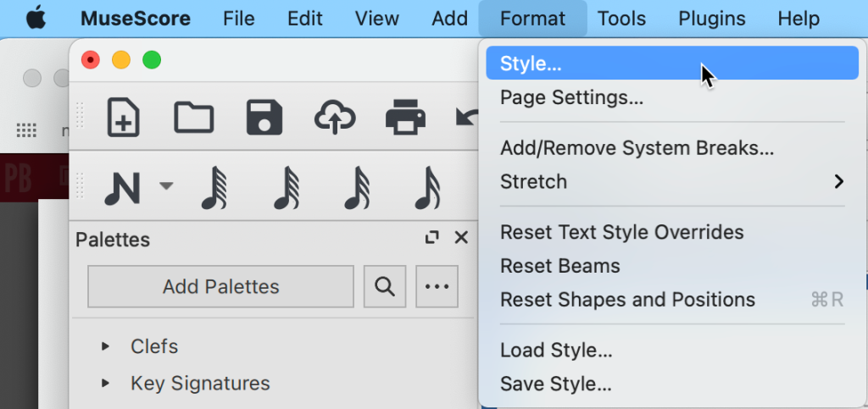The height and width of the screenshot is (409, 868).
Task: Grab the file toolbar drag handle
Action: 80,115
